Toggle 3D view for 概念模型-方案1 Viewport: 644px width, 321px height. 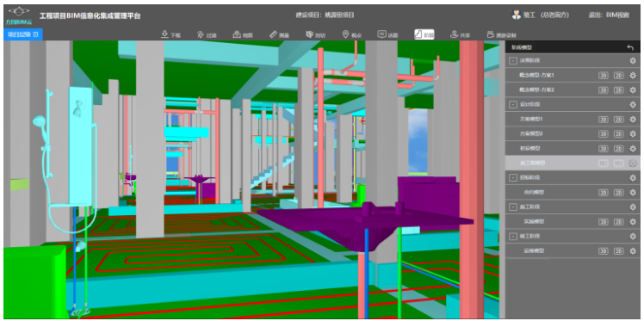[x=603, y=76]
